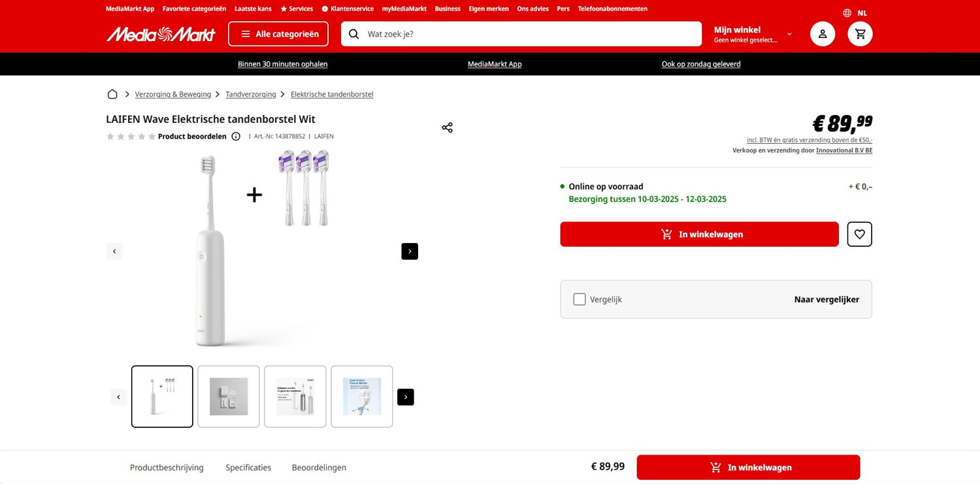Add to wishlist with heart icon

pos(860,234)
